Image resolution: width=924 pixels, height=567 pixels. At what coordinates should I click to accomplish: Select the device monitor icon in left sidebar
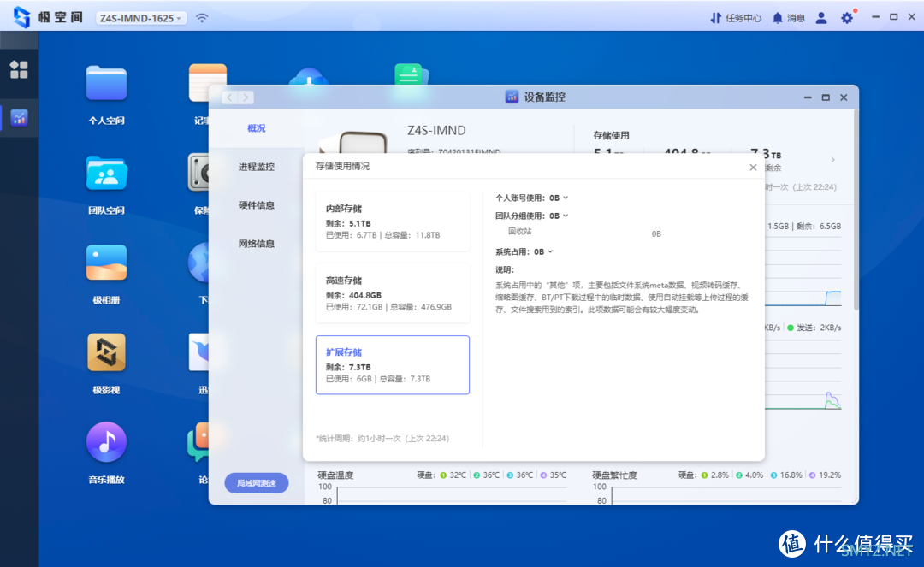pos(19,118)
